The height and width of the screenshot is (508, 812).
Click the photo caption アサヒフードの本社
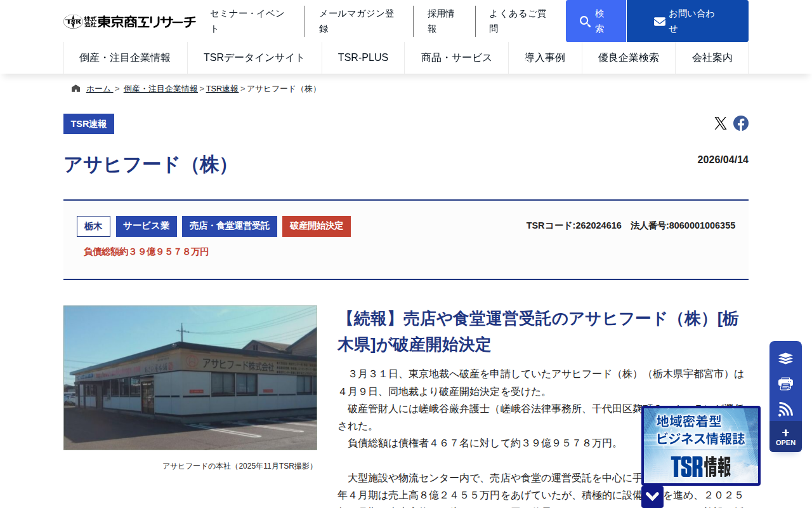tap(239, 466)
